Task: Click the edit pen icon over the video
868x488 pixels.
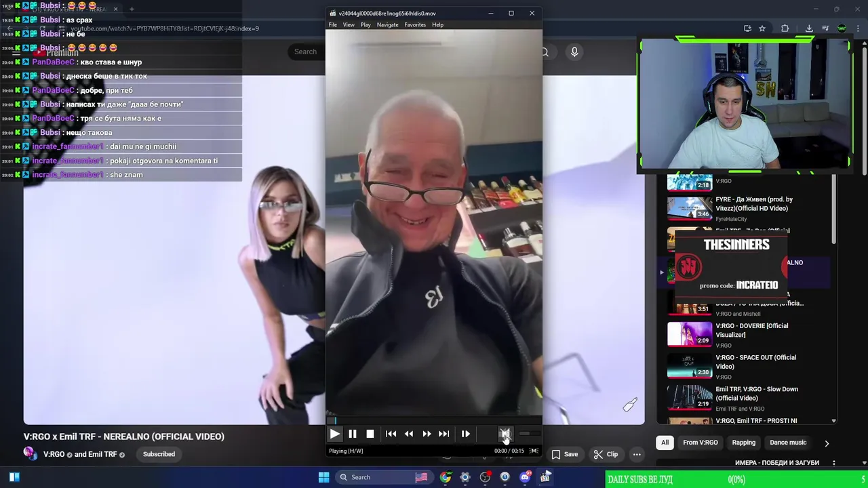Action: click(630, 405)
